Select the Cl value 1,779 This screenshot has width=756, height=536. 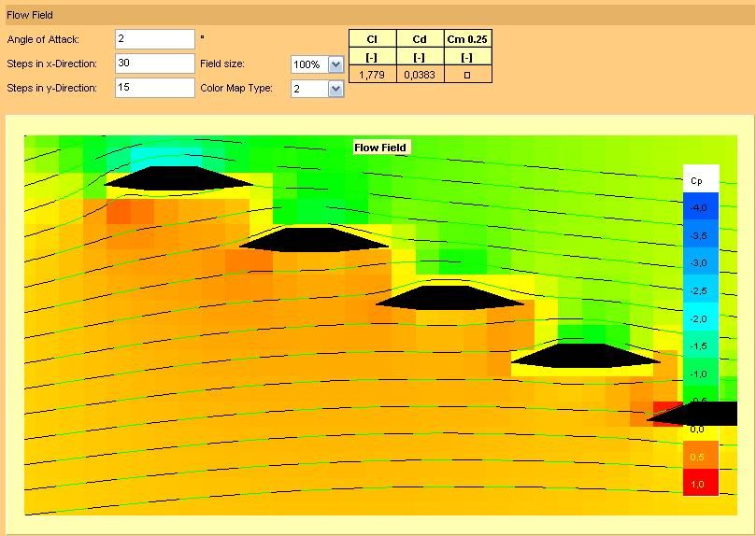(372, 75)
